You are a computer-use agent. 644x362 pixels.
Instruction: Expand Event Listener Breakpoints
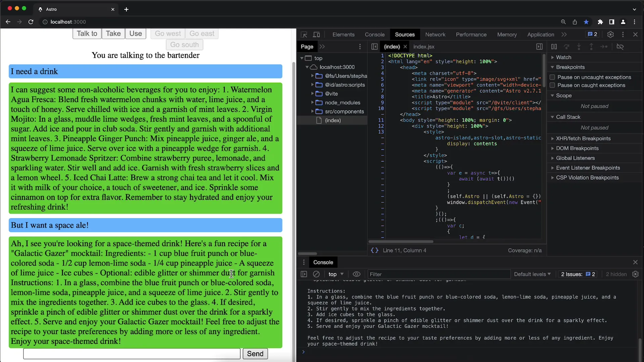click(588, 168)
